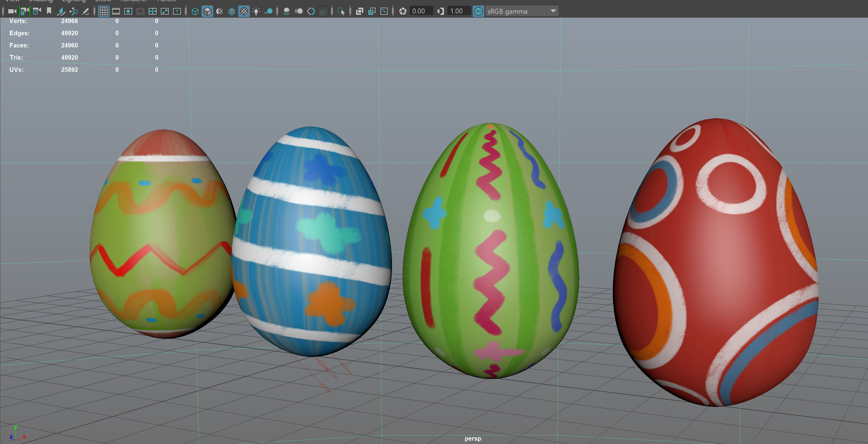Toggle the Safe Action icon
Screen dimensions: 868x444
(165, 11)
